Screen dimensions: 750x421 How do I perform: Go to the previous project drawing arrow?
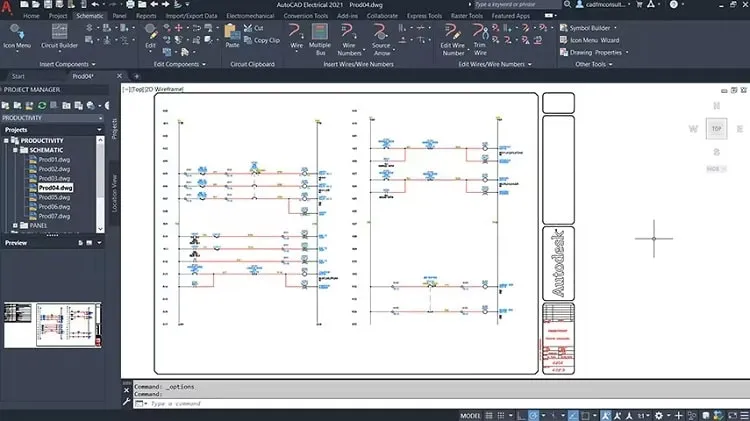click(x=154, y=4)
